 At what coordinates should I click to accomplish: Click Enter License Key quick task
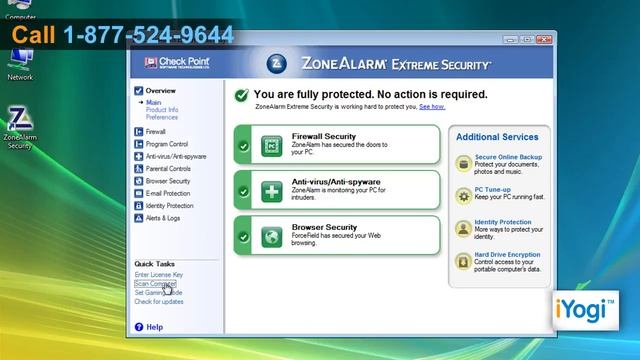(159, 275)
